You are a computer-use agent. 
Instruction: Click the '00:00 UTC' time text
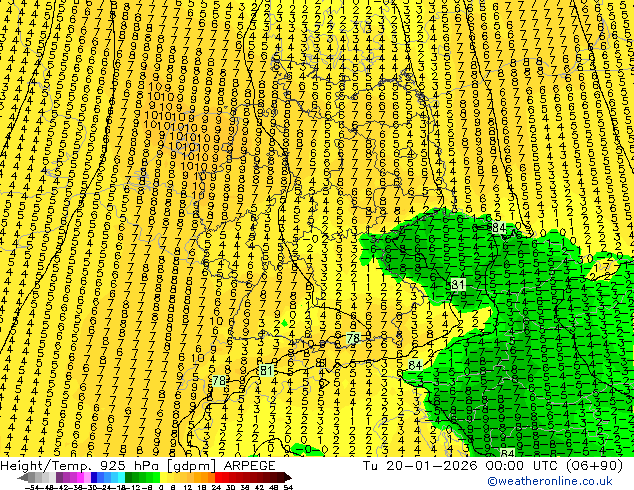tap(522, 465)
